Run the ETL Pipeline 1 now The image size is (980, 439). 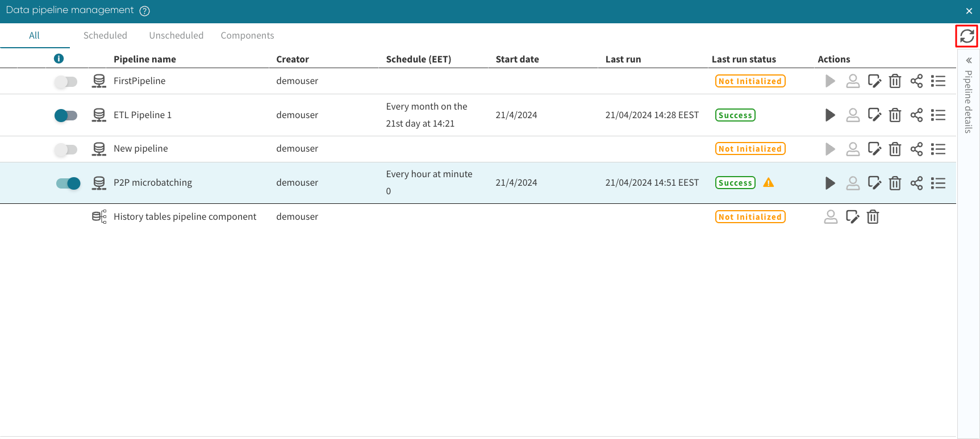pyautogui.click(x=830, y=115)
